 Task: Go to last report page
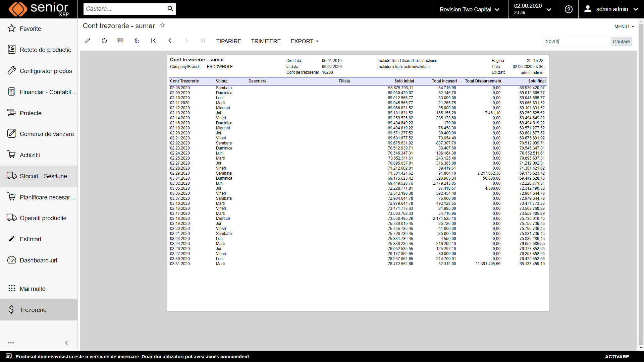(x=203, y=41)
